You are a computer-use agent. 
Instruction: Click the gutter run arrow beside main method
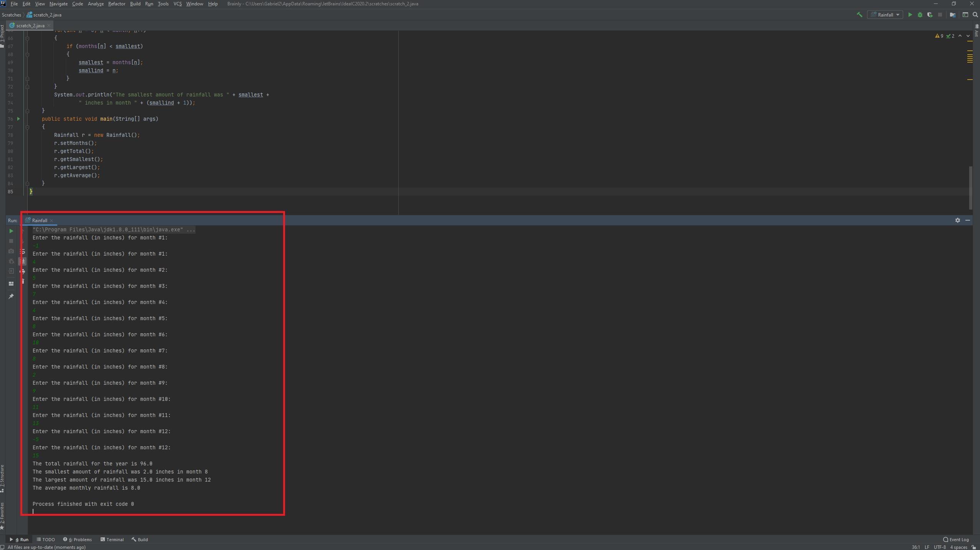[x=18, y=119]
